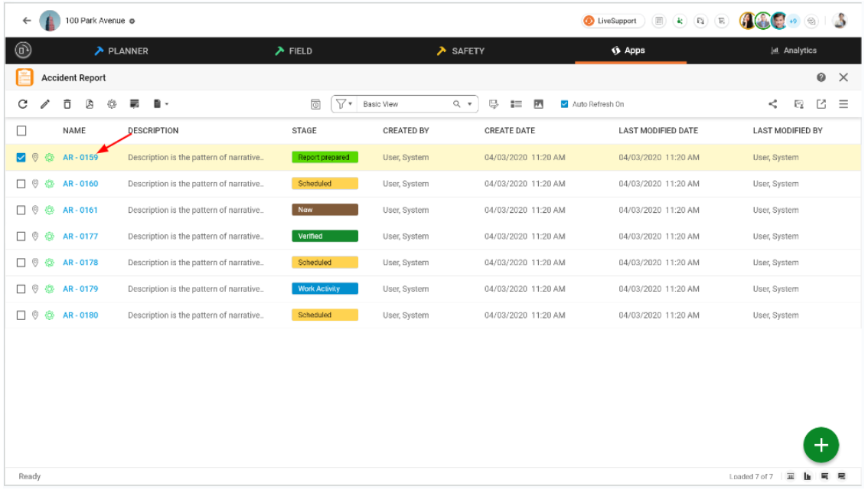Toggle the select-all header checkbox
Image resolution: width=868 pixels, height=490 pixels.
21,131
